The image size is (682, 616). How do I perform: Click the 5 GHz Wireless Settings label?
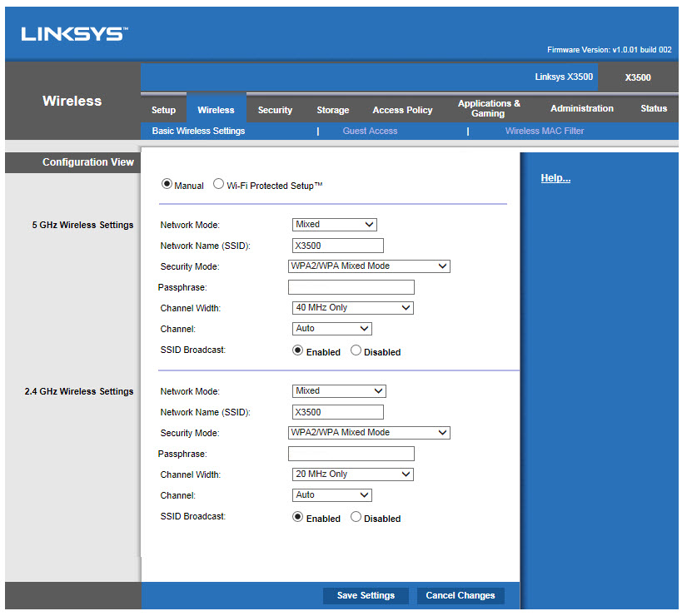pos(82,226)
